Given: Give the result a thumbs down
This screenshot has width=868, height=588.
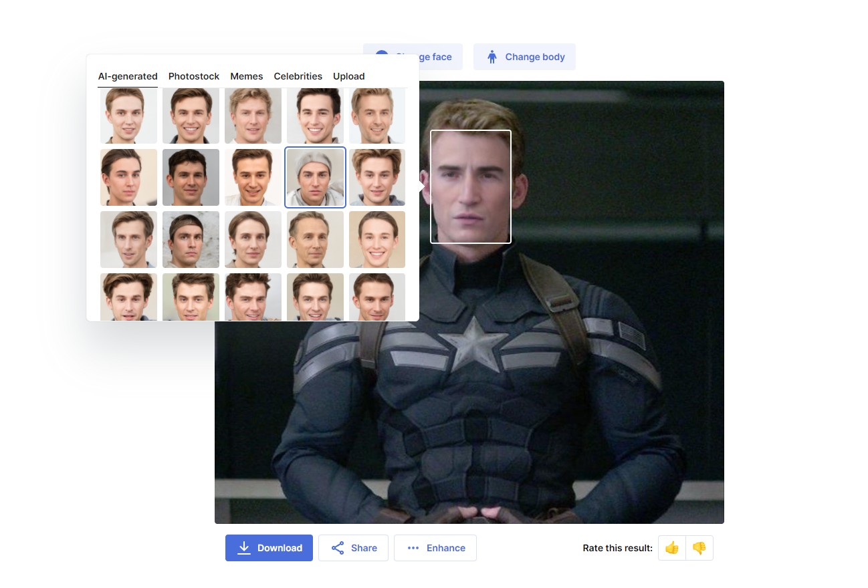Looking at the screenshot, I should (699, 548).
